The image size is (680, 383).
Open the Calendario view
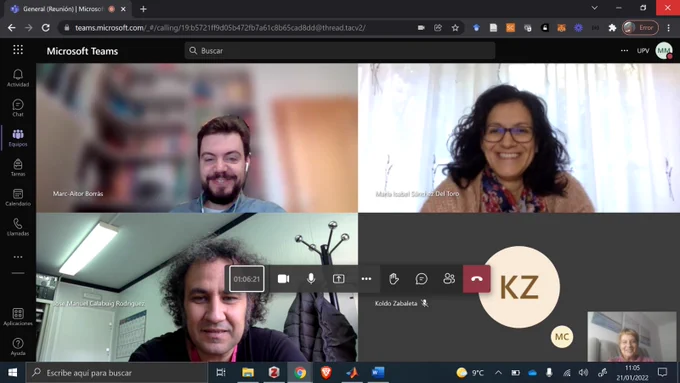[18, 197]
